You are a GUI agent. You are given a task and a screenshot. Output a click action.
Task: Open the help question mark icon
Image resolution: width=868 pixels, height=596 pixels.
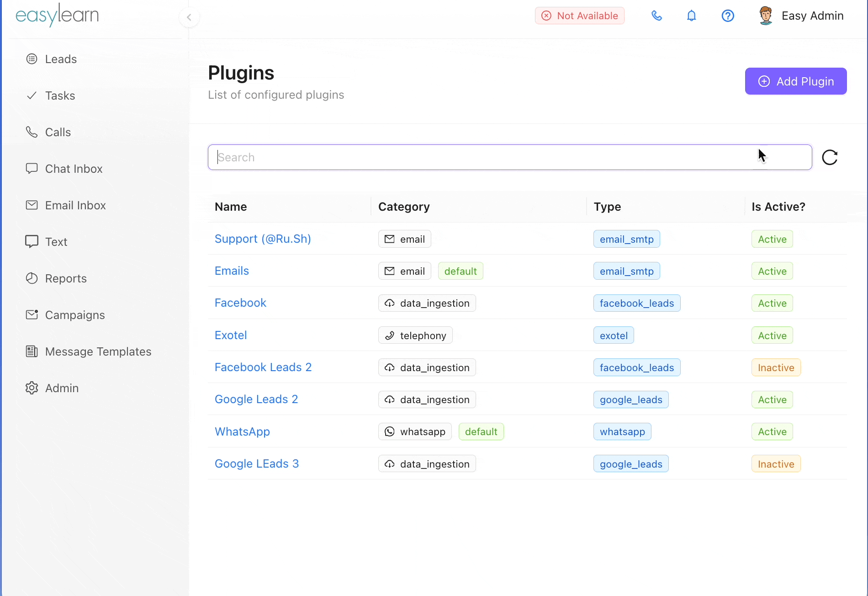coord(727,16)
